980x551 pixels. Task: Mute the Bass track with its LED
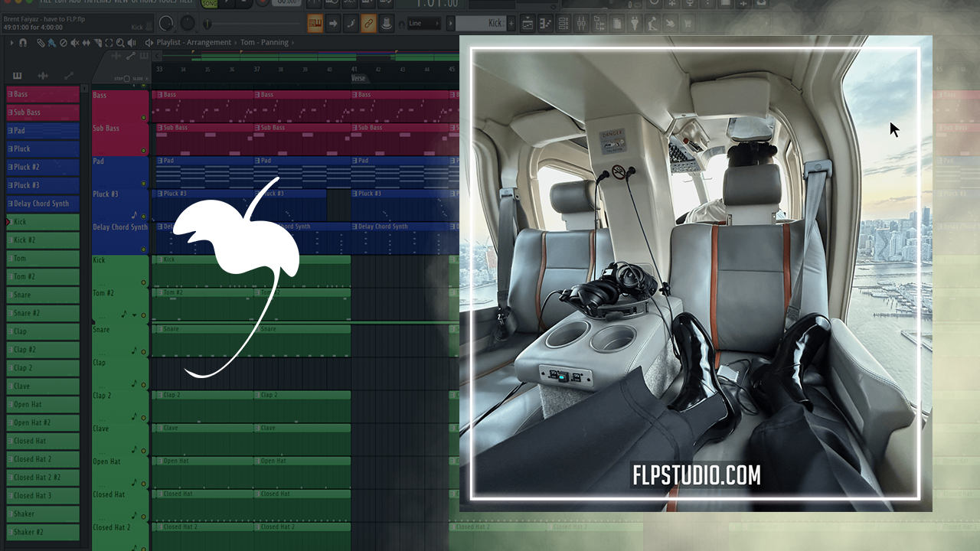pos(143,118)
